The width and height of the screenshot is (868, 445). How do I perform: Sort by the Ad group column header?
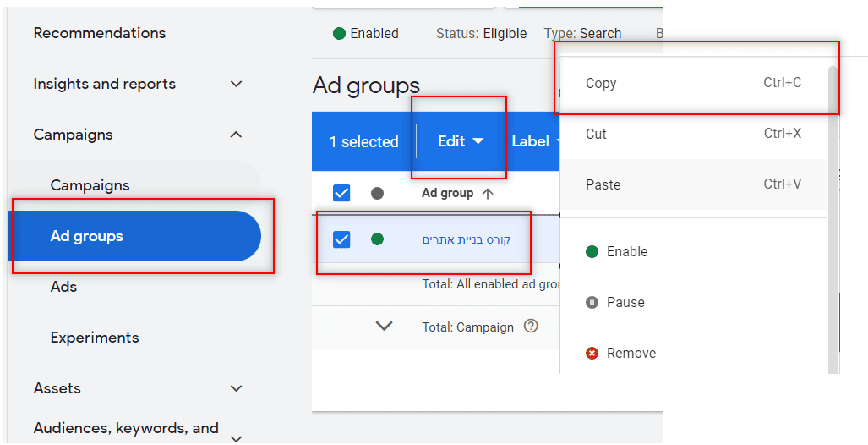point(457,194)
